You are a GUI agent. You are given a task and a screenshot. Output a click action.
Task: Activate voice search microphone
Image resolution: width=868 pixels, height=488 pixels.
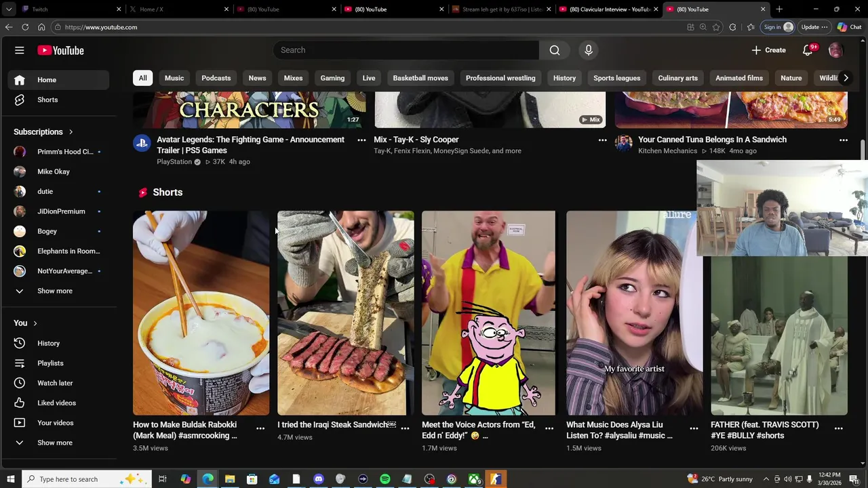click(589, 50)
